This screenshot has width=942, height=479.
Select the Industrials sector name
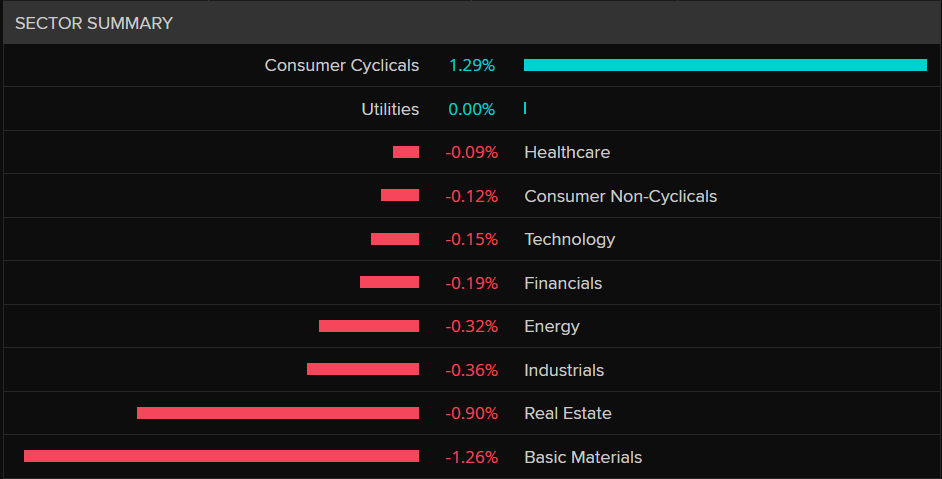(564, 370)
